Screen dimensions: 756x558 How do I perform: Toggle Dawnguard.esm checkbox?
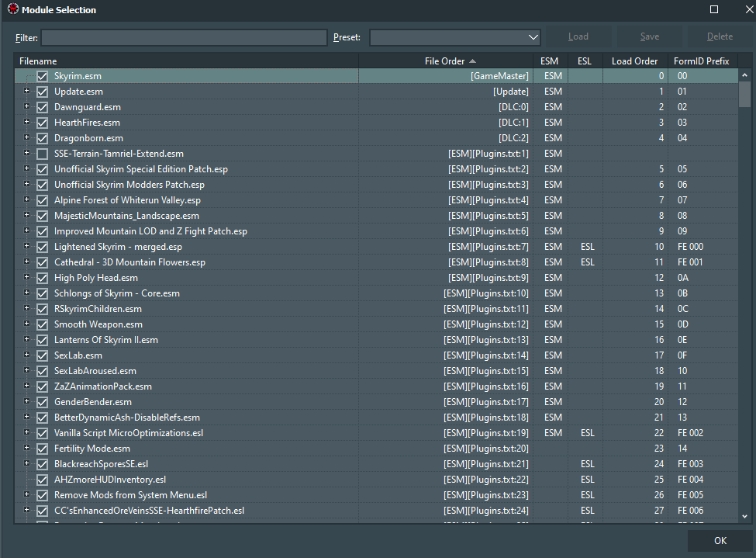(43, 107)
